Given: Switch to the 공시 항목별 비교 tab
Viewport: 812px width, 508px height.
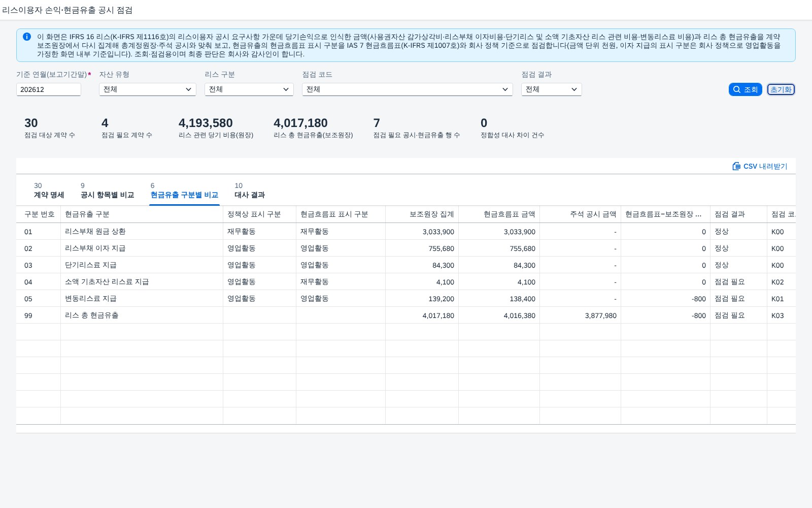Looking at the screenshot, I should (107, 190).
